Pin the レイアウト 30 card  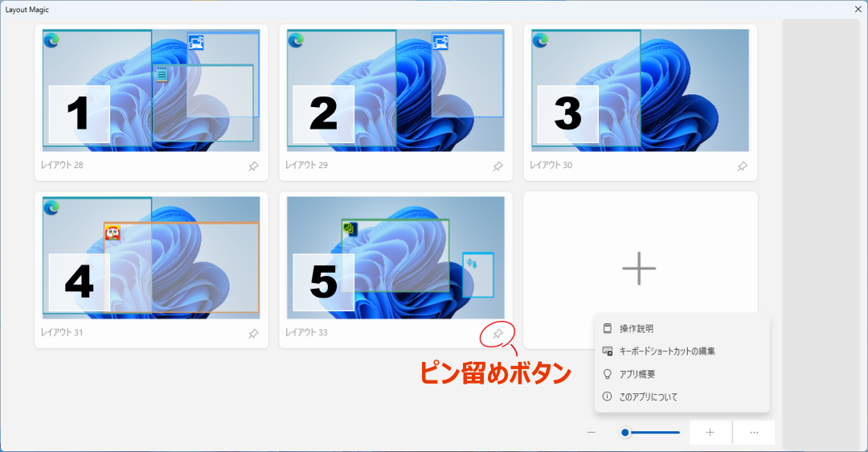pyautogui.click(x=743, y=166)
